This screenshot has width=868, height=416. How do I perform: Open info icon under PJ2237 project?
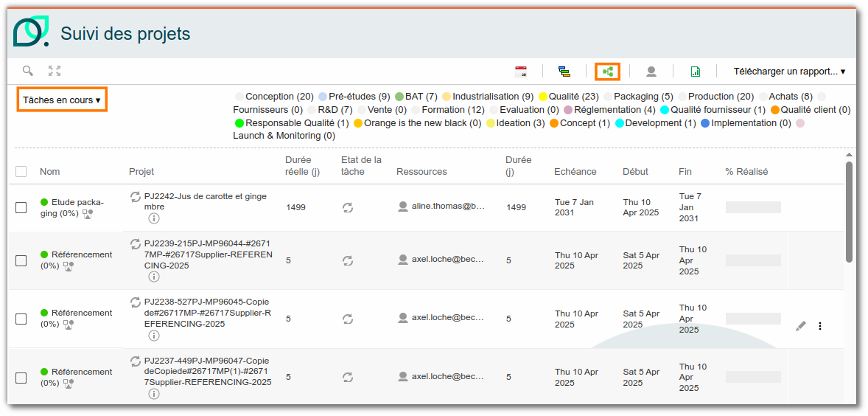click(x=154, y=394)
